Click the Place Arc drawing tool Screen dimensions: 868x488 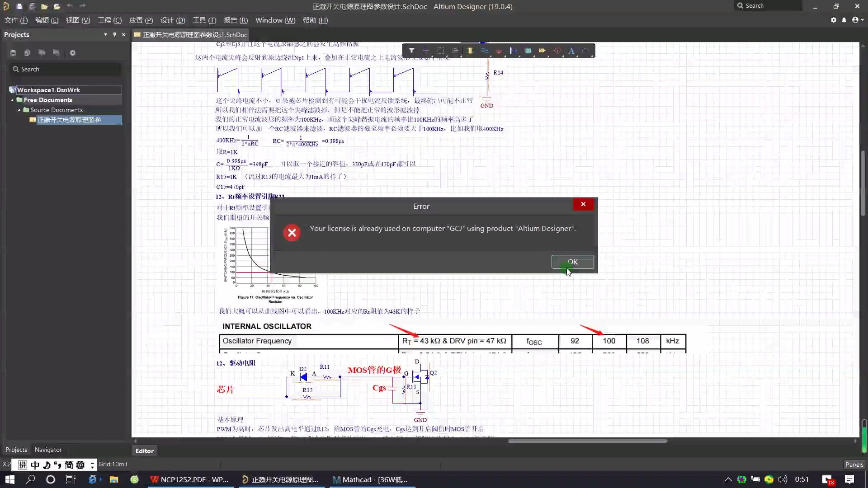[586, 51]
